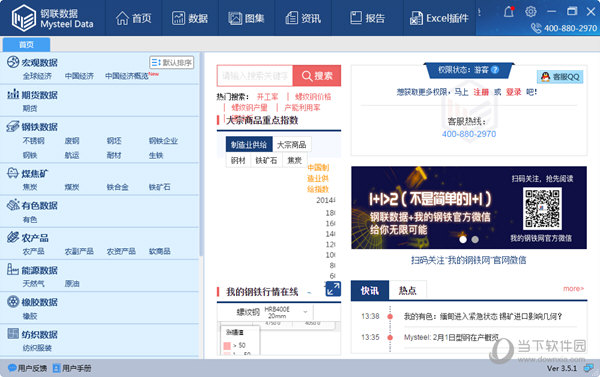Open 全球经济 under macro data
Image resolution: width=600 pixels, height=377 pixels.
coord(37,76)
